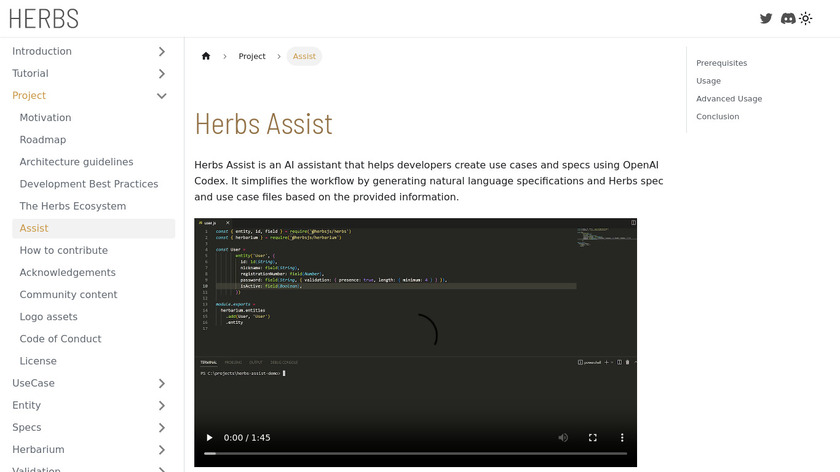
Task: Expand the Specs section chevron
Action: pyautogui.click(x=162, y=428)
